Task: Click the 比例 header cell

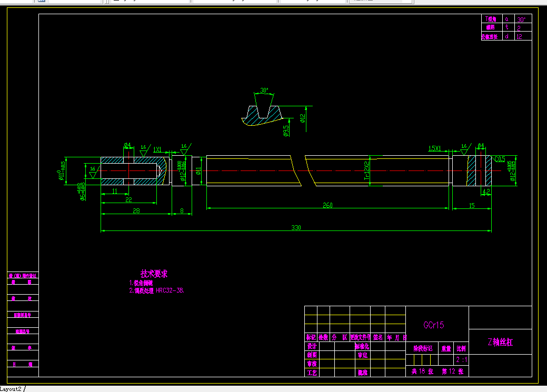Action: (461, 348)
